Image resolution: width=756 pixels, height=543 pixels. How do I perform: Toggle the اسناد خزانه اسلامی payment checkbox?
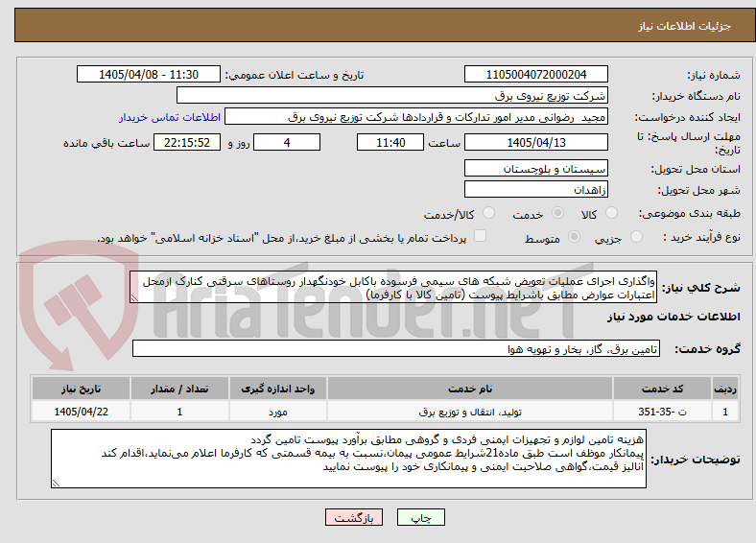pyautogui.click(x=481, y=236)
